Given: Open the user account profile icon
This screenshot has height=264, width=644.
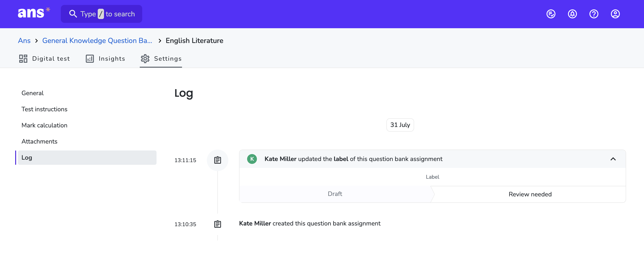Looking at the screenshot, I should [615, 14].
